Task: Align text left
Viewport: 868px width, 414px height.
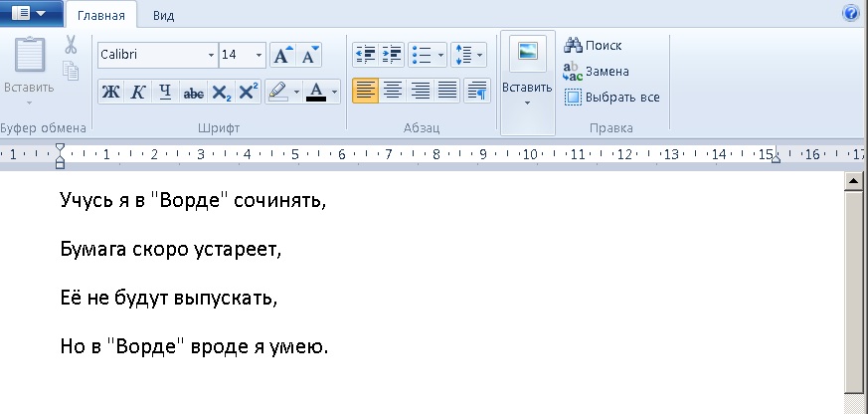Action: click(x=365, y=91)
